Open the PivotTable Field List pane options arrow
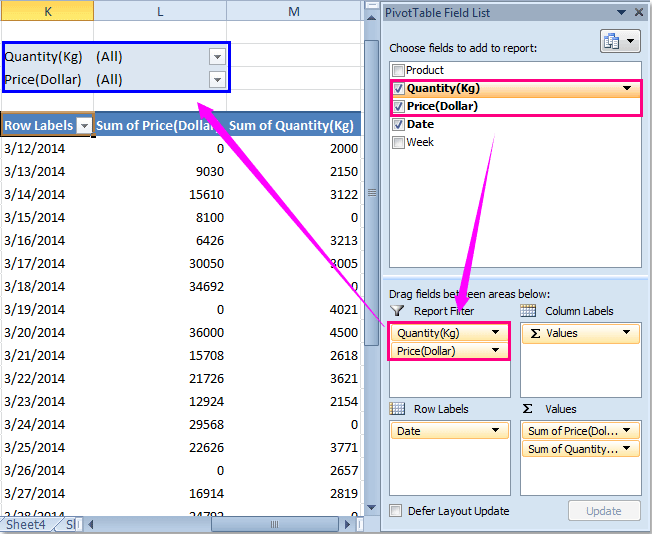This screenshot has width=652, height=534. [x=620, y=12]
